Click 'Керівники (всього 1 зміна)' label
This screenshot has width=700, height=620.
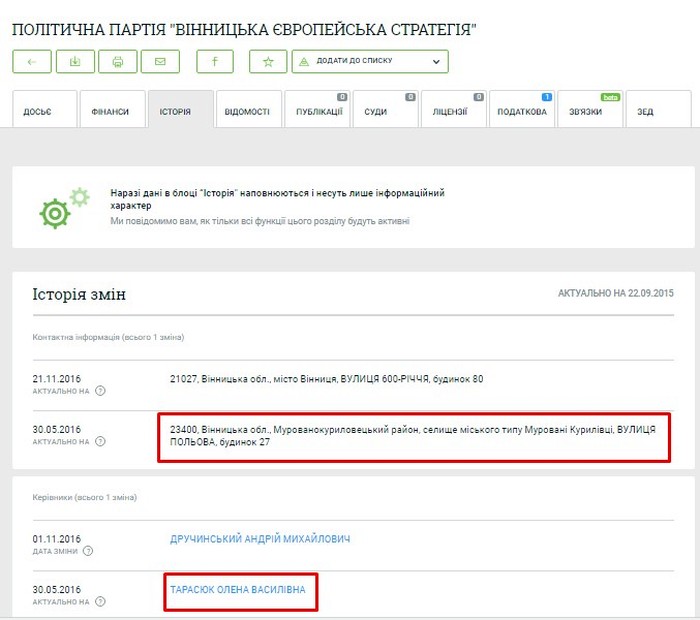point(84,497)
